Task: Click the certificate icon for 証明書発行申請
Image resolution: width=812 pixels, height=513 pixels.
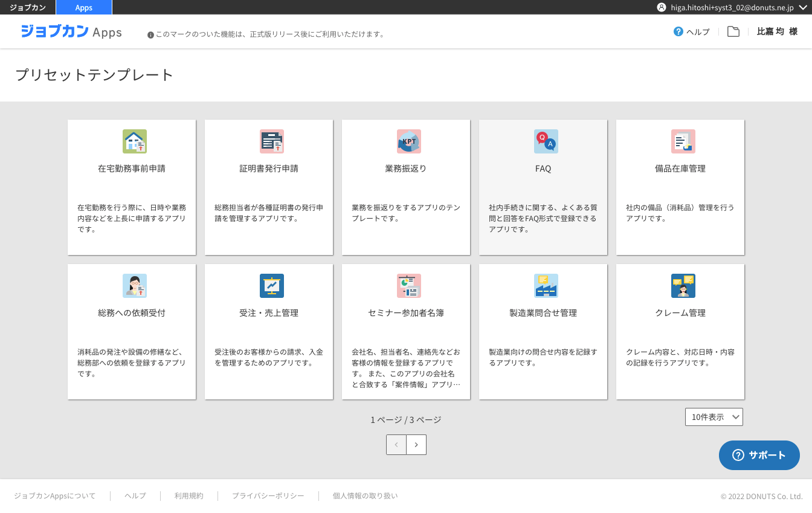Action: tap(271, 141)
